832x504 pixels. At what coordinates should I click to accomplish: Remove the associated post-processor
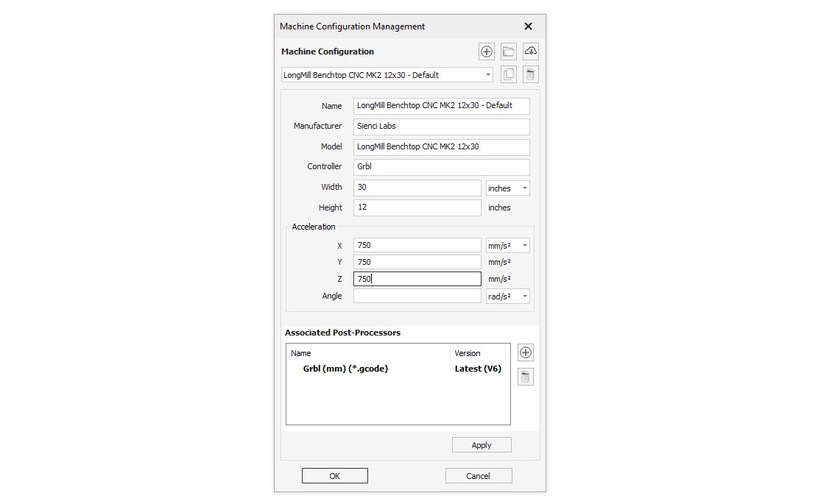click(525, 377)
